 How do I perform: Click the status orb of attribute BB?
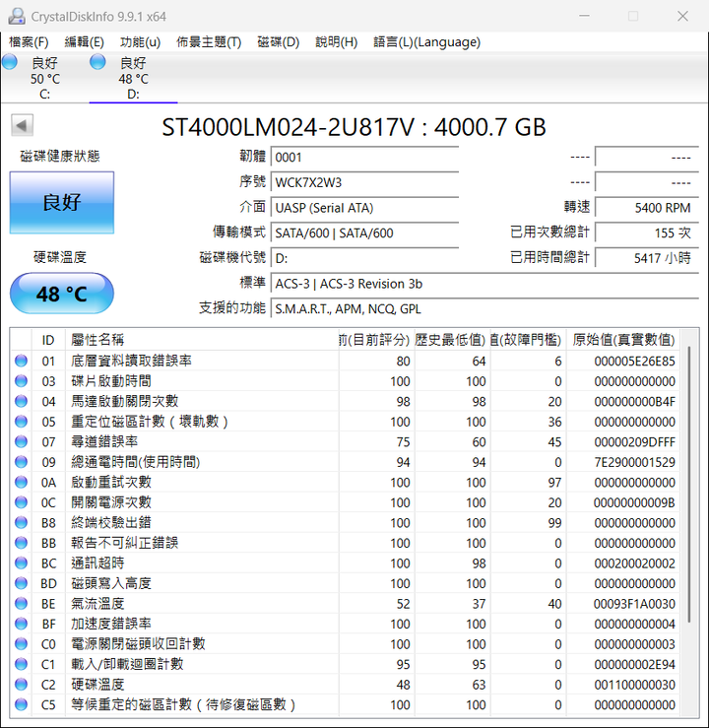point(21,543)
